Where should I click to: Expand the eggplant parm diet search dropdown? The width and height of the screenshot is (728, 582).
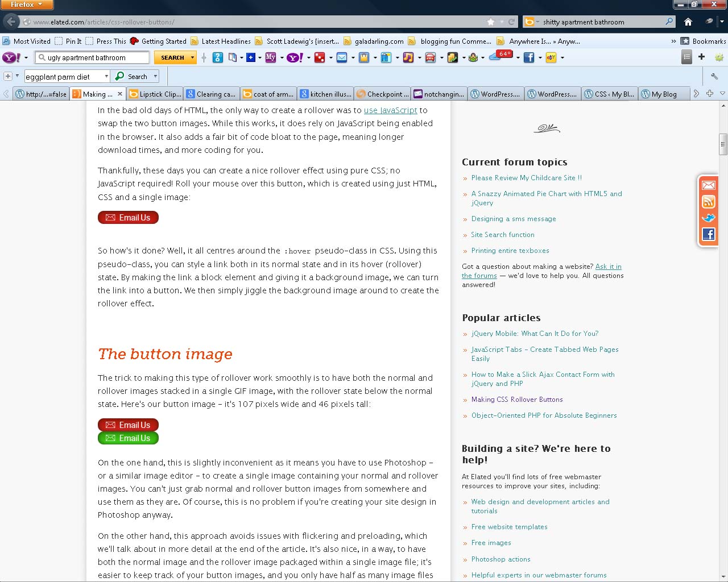106,76
